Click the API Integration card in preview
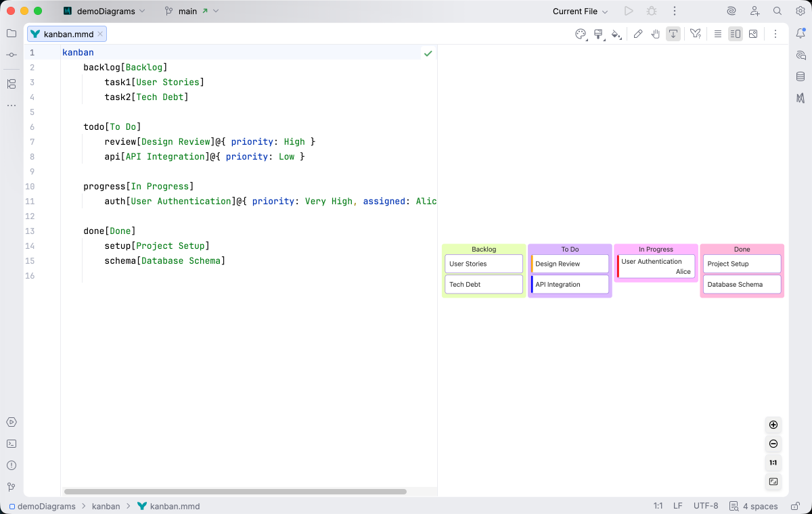Viewport: 812px width, 514px height. click(x=570, y=284)
